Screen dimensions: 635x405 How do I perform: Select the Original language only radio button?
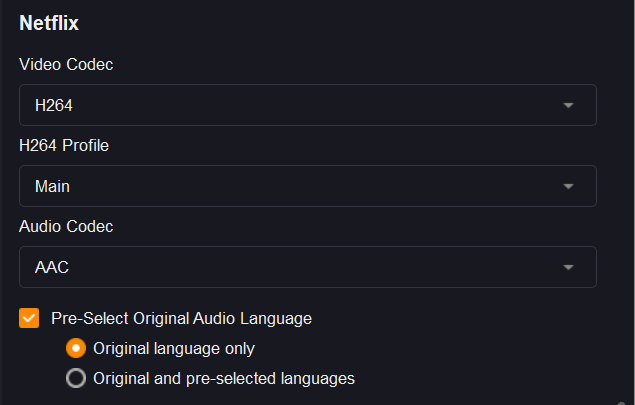(75, 349)
